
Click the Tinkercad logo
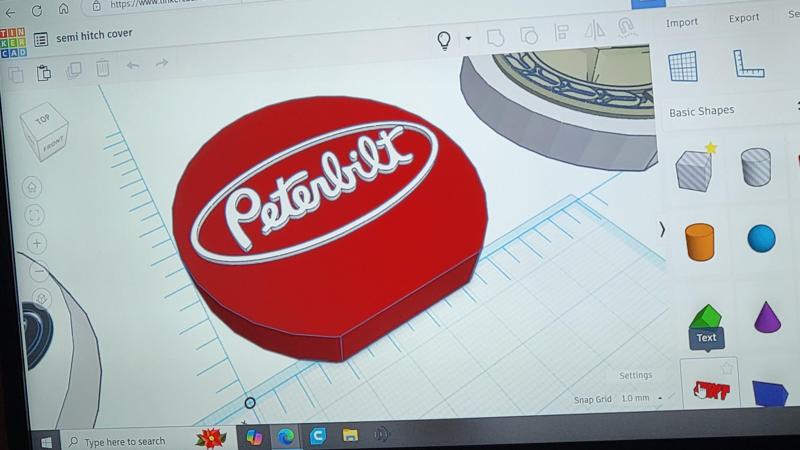pyautogui.click(x=13, y=42)
